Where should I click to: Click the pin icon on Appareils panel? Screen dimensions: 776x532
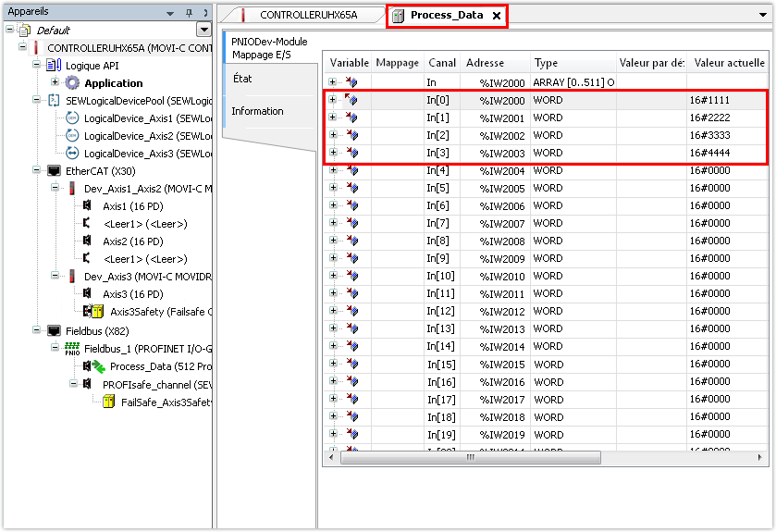coord(190,12)
